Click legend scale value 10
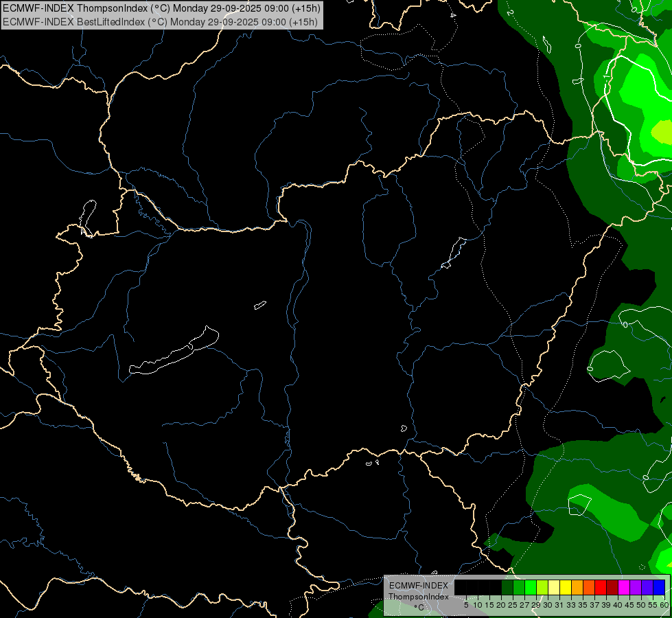This screenshot has width=672, height=618. 478,605
